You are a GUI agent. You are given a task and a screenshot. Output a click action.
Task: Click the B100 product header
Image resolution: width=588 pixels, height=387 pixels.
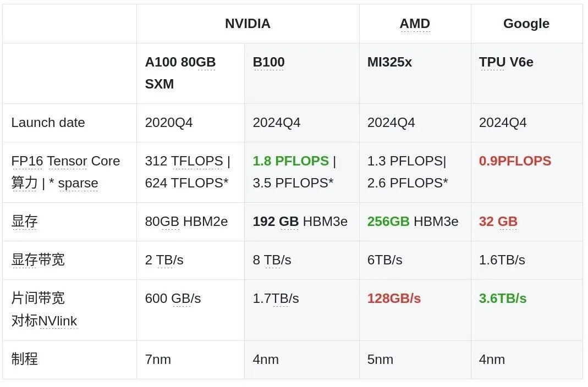pos(268,62)
